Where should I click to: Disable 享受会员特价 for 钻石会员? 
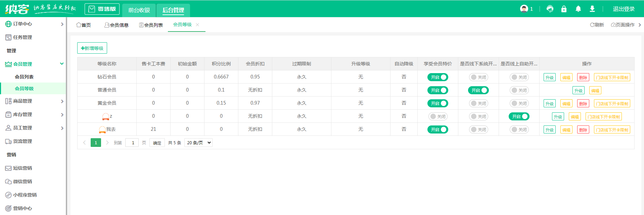[x=438, y=77]
